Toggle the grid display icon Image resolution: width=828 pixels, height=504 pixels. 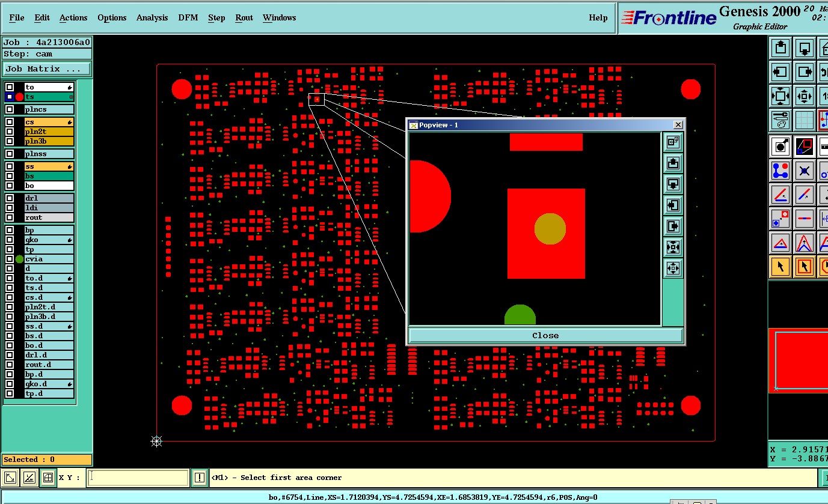805,120
